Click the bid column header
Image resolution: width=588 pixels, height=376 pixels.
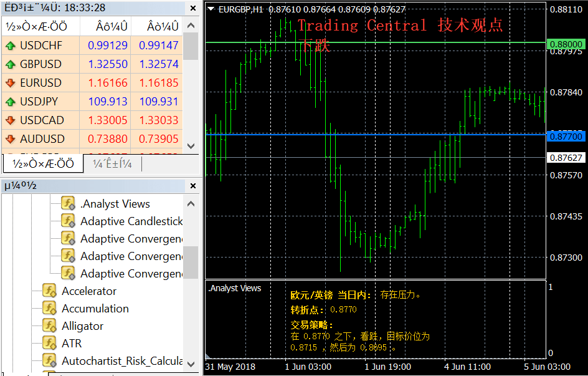click(105, 27)
